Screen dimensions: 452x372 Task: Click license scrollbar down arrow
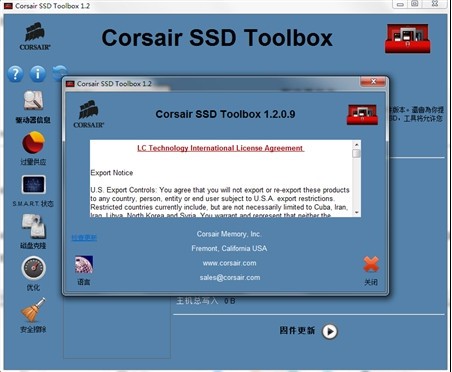coord(356,212)
